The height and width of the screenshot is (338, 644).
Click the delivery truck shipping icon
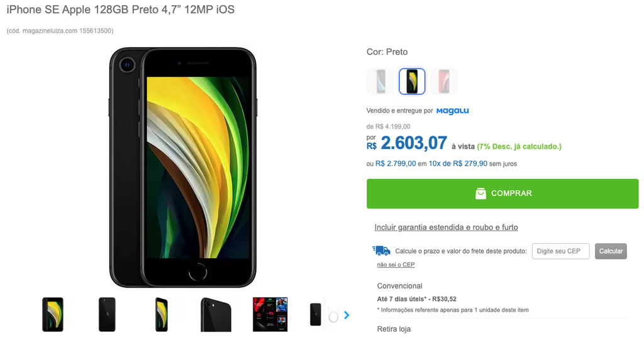[x=381, y=251]
